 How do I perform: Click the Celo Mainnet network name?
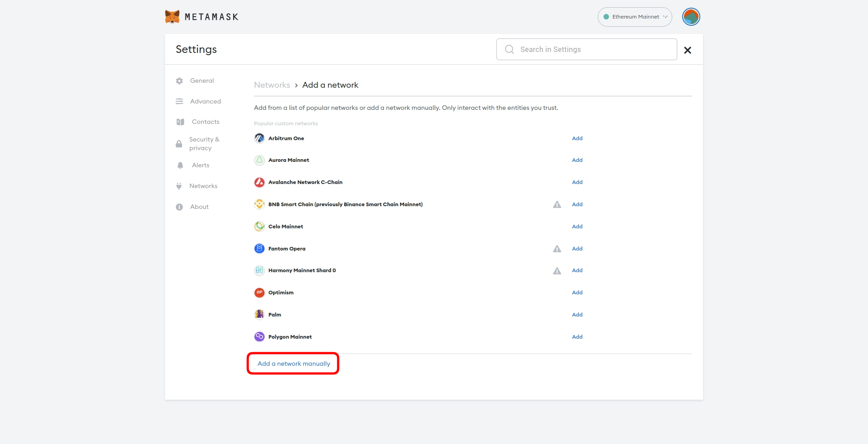[x=286, y=227]
